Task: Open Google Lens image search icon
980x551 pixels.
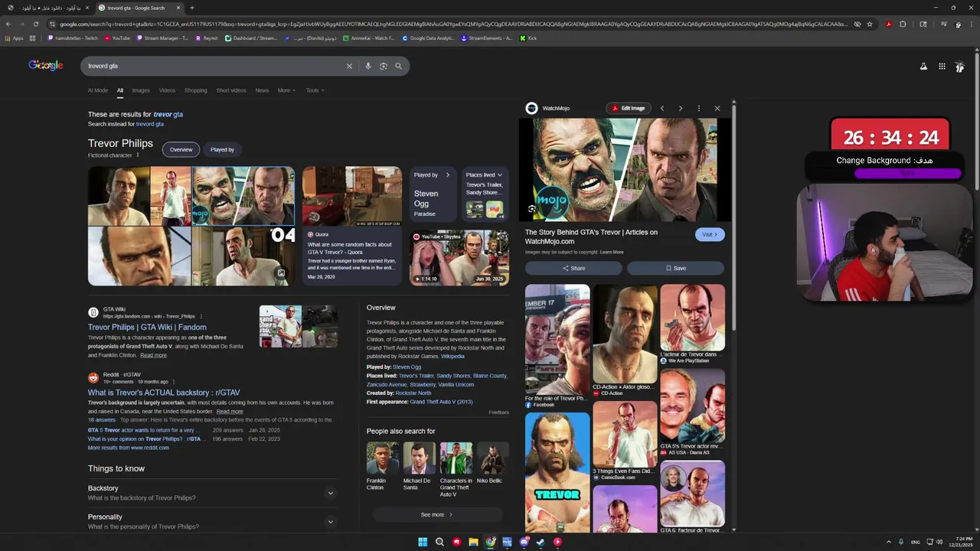Action: [x=384, y=66]
